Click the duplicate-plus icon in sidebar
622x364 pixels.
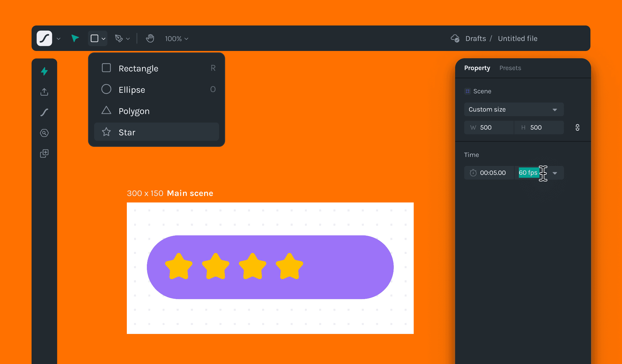coord(44,153)
